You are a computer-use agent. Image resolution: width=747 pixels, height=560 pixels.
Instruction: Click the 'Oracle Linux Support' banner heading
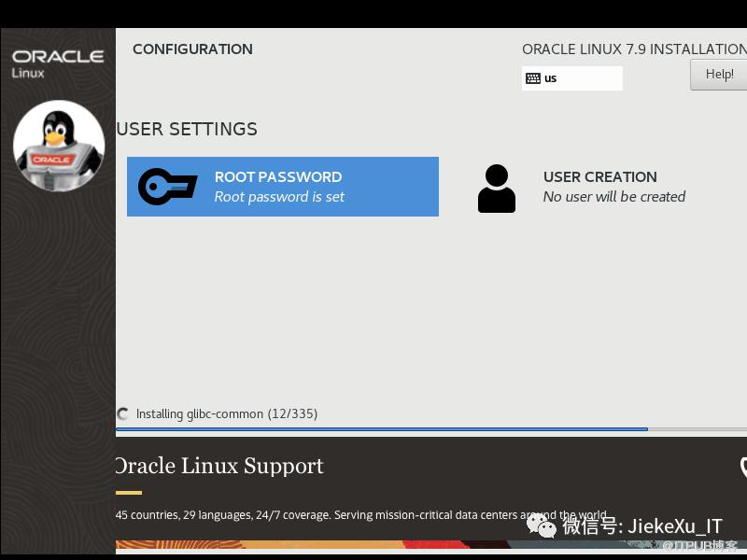(x=219, y=466)
